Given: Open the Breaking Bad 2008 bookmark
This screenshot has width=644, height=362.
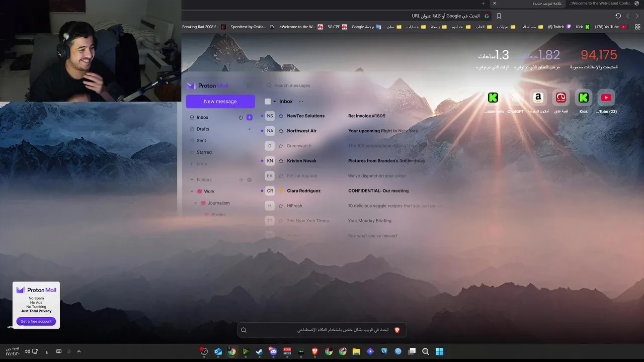Looking at the screenshot, I should (x=204, y=27).
